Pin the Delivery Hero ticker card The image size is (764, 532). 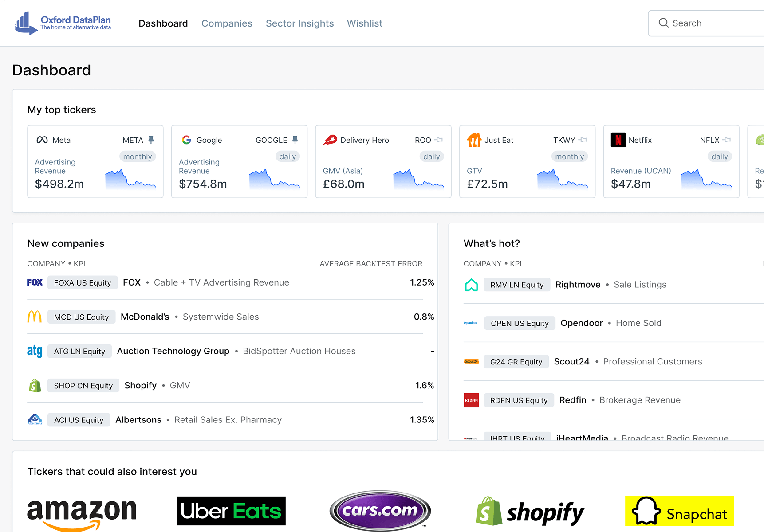click(x=439, y=140)
